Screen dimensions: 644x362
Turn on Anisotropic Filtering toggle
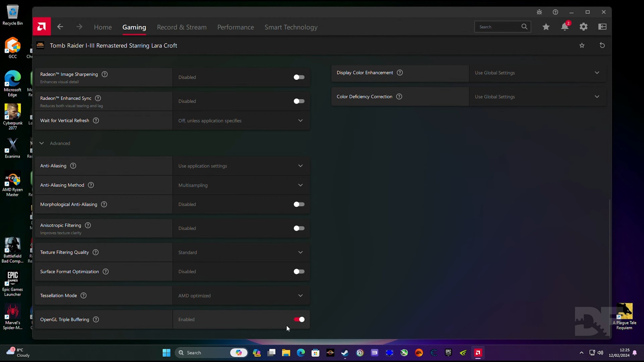point(299,228)
